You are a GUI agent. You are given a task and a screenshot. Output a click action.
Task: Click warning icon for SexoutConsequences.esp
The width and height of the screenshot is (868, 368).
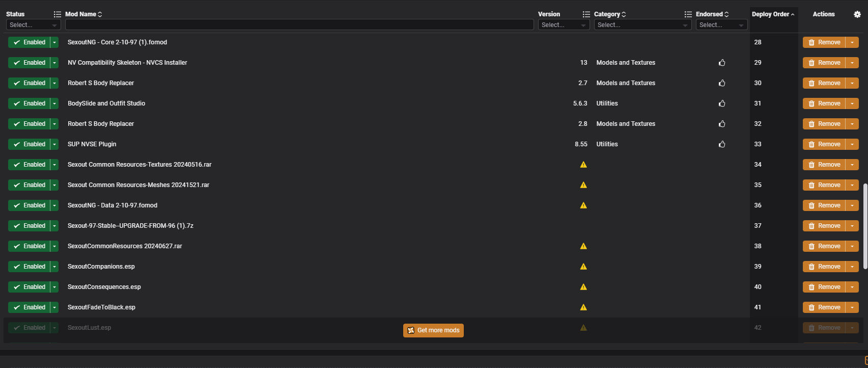(583, 287)
